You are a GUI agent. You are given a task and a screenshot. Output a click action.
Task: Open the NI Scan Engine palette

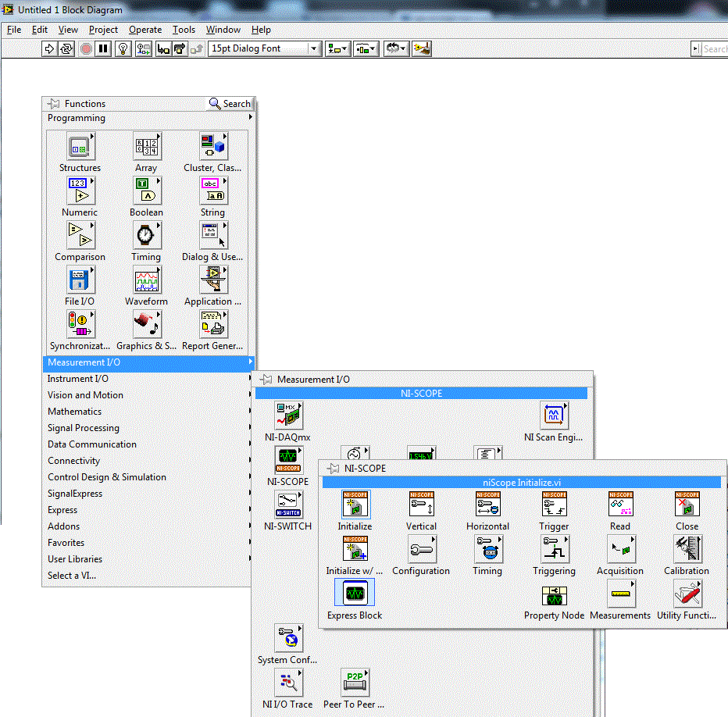click(x=554, y=416)
